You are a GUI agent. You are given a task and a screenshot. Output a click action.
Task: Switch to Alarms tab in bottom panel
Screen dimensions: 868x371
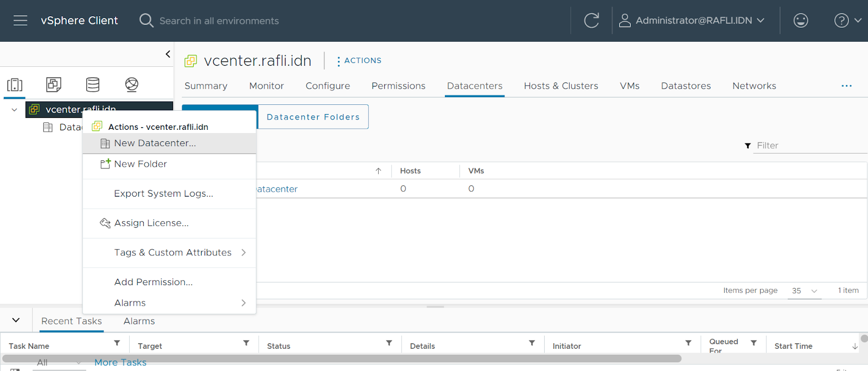point(139,321)
